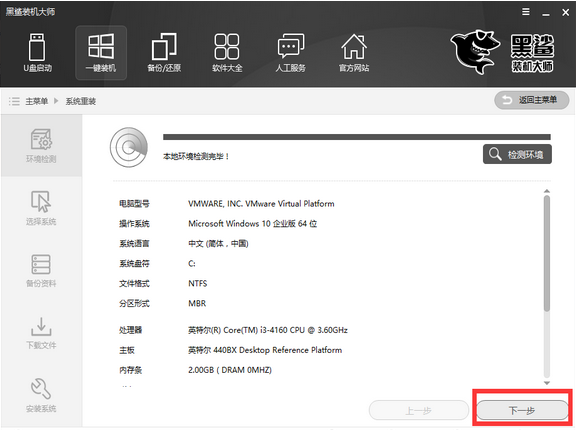Open 人工服务 customer support chat
Image resolution: width=576 pixels, height=430 pixels.
[291, 52]
